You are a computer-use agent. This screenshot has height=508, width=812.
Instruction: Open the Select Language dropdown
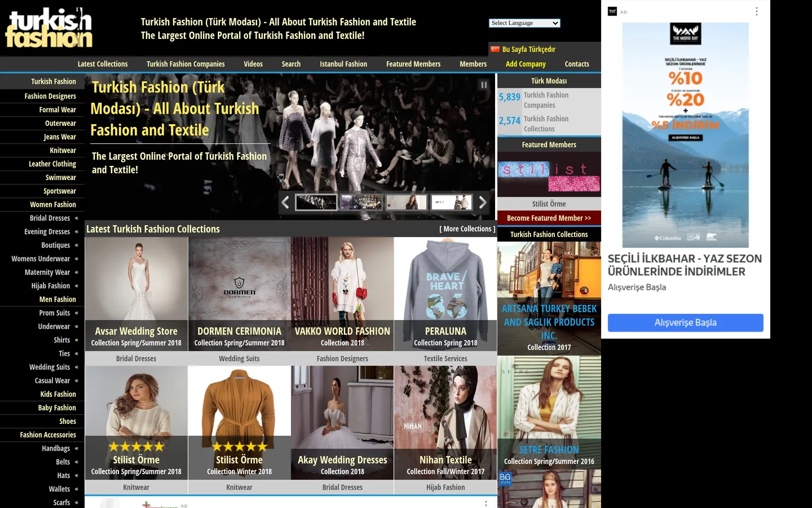[x=524, y=23]
